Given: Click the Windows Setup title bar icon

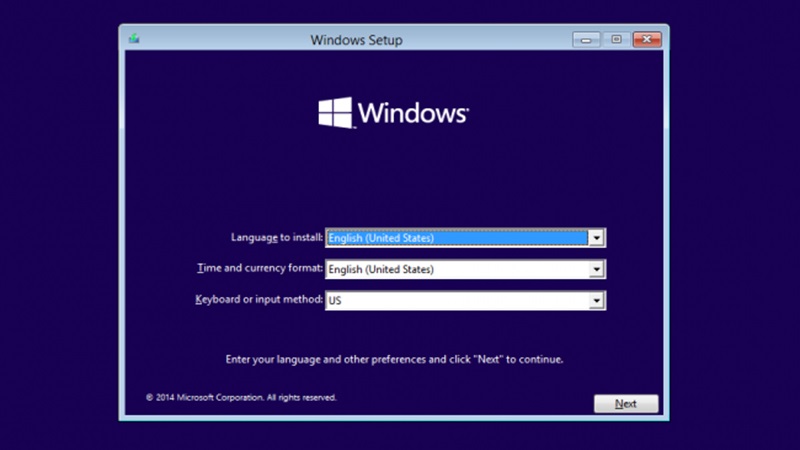Looking at the screenshot, I should [x=134, y=39].
